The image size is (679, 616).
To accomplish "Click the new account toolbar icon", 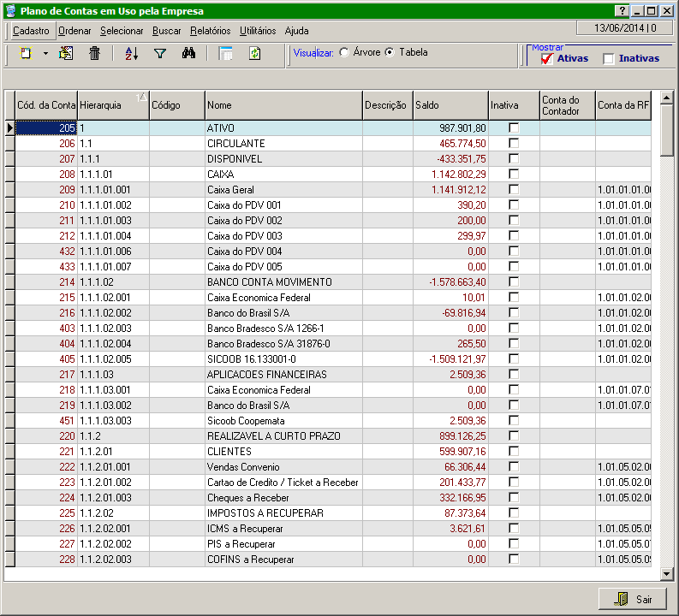I will coord(25,54).
